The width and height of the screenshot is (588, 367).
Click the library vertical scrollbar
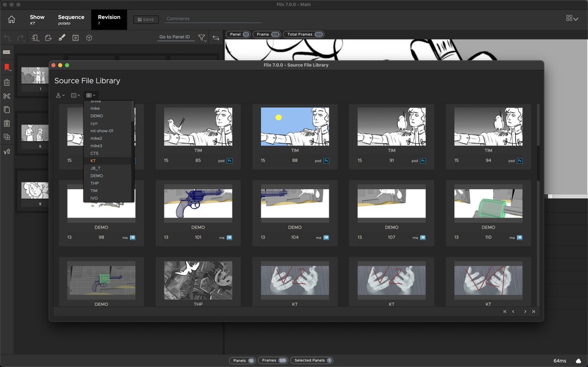(x=539, y=163)
